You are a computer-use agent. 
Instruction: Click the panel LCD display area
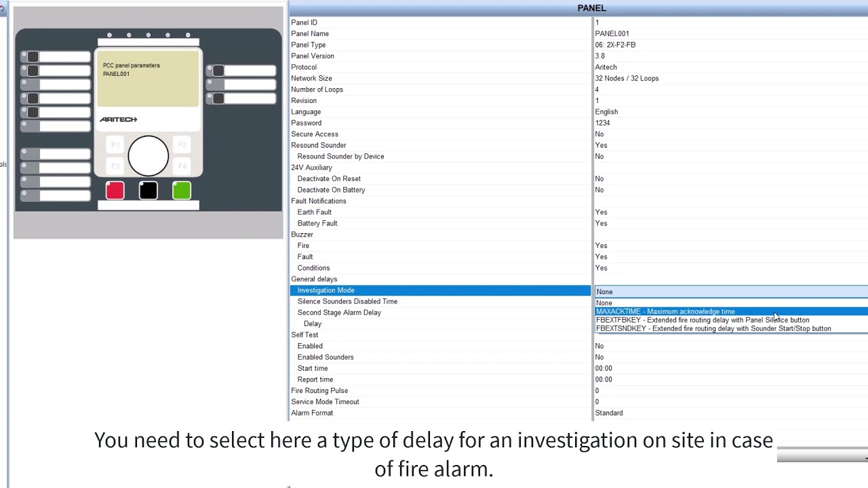[x=149, y=77]
